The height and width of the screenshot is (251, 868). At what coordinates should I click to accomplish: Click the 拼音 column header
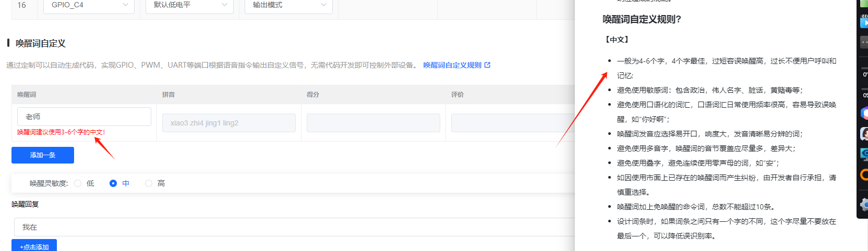[168, 95]
